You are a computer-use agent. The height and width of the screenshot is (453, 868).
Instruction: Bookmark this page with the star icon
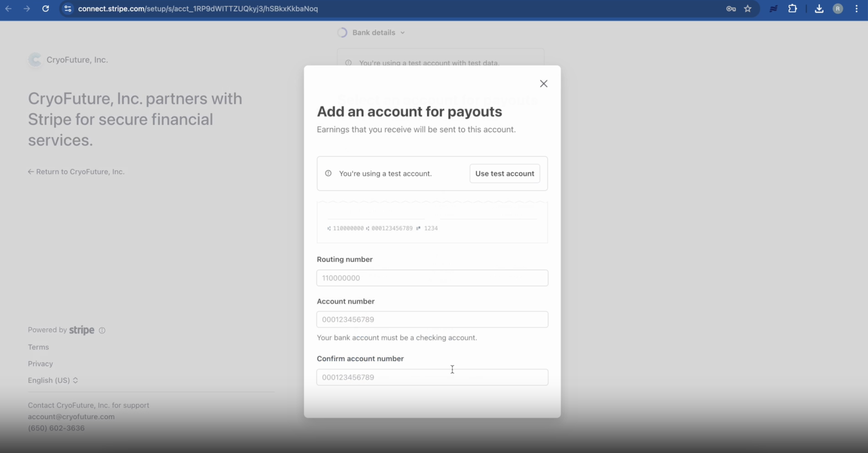747,9
